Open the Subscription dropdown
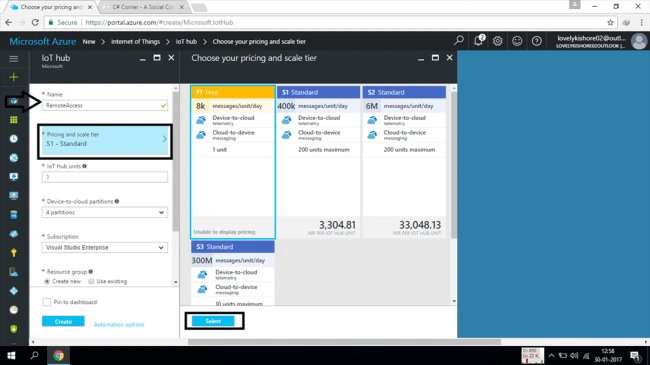 105,248
